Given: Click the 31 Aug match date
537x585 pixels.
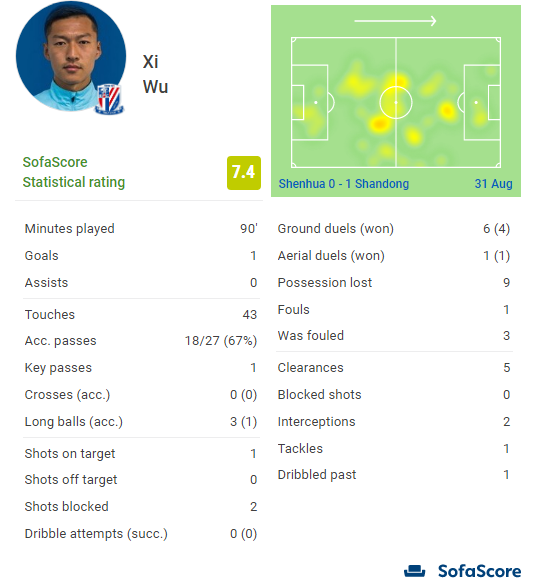Looking at the screenshot, I should click(x=493, y=184).
